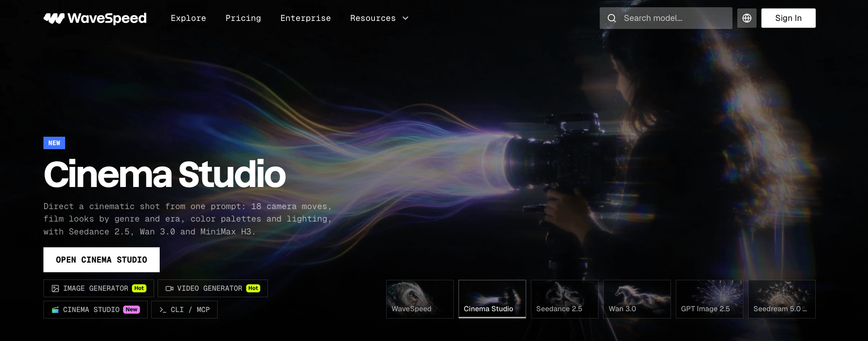
Task: Open the Image Generator link
Action: [x=99, y=288]
